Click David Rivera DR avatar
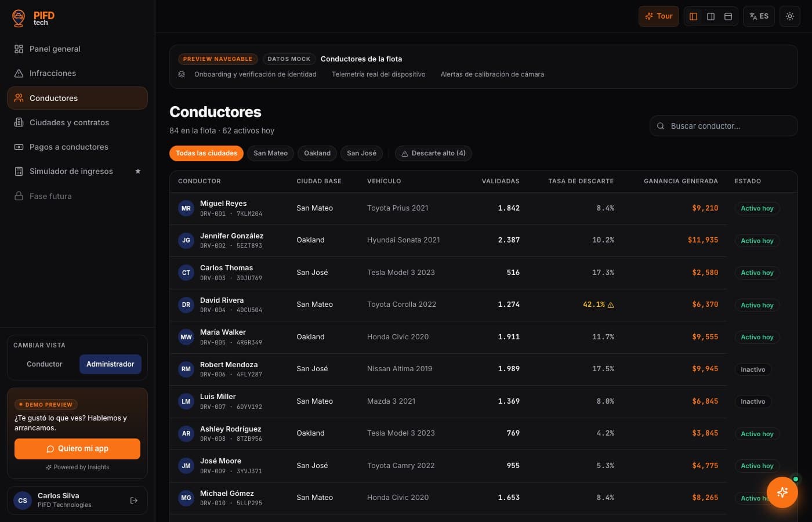Image resolution: width=812 pixels, height=522 pixels. (x=186, y=304)
